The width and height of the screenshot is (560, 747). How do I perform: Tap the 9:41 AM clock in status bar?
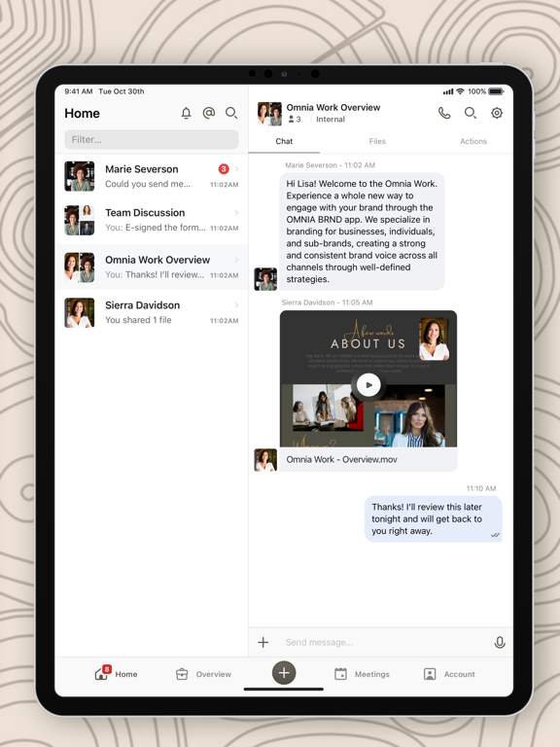pos(79,91)
